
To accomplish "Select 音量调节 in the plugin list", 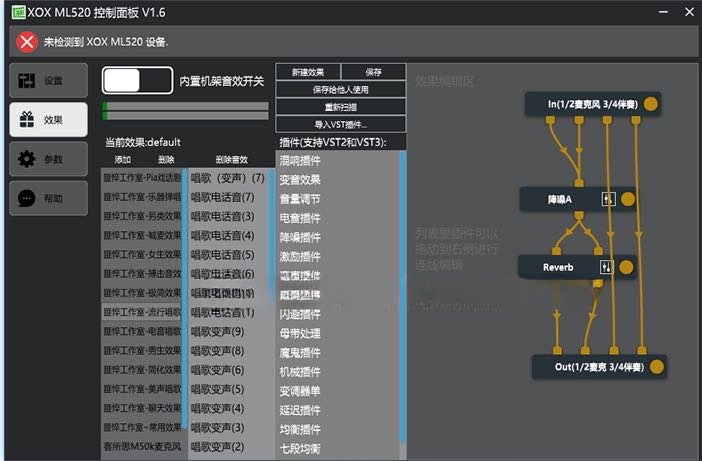I will point(338,199).
